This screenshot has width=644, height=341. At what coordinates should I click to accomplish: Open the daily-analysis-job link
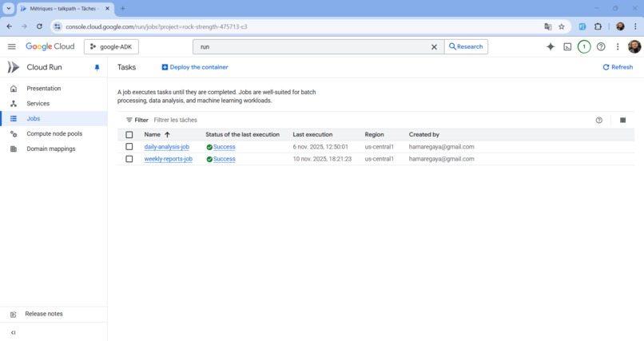pos(167,147)
